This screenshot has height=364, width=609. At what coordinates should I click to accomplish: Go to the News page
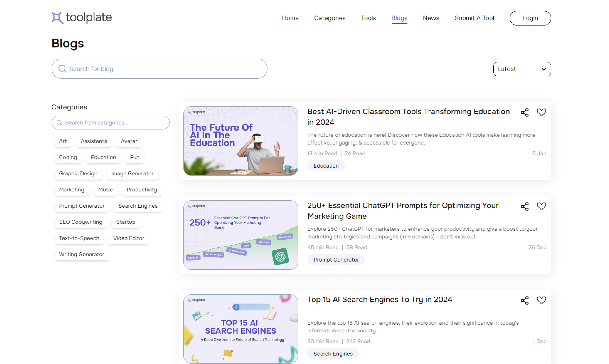[x=431, y=18]
